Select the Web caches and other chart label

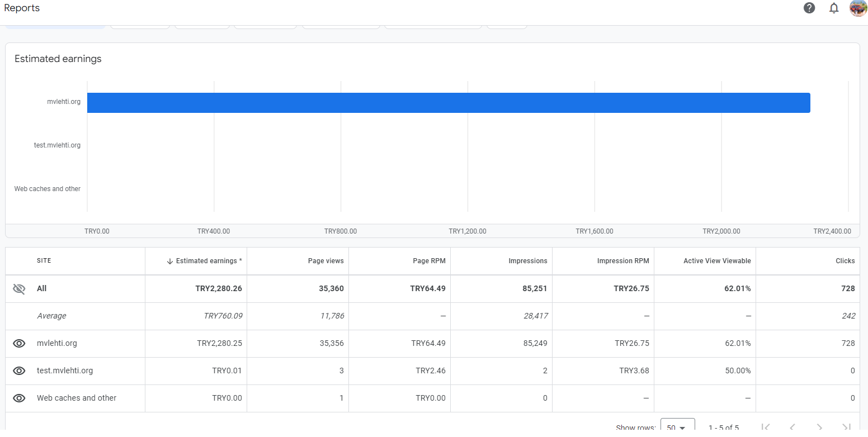(48, 189)
